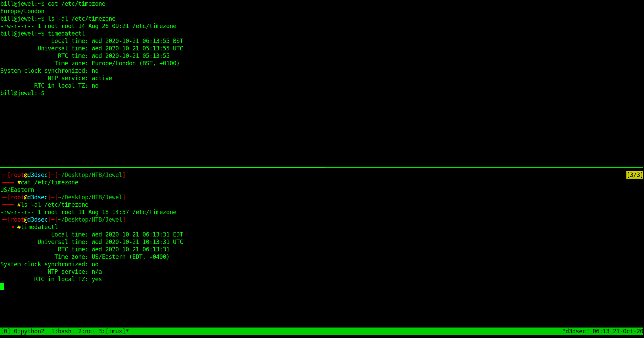This screenshot has height=338, width=644.
Task: Click the 21-Oct-20 date in status bar
Action: click(628, 331)
